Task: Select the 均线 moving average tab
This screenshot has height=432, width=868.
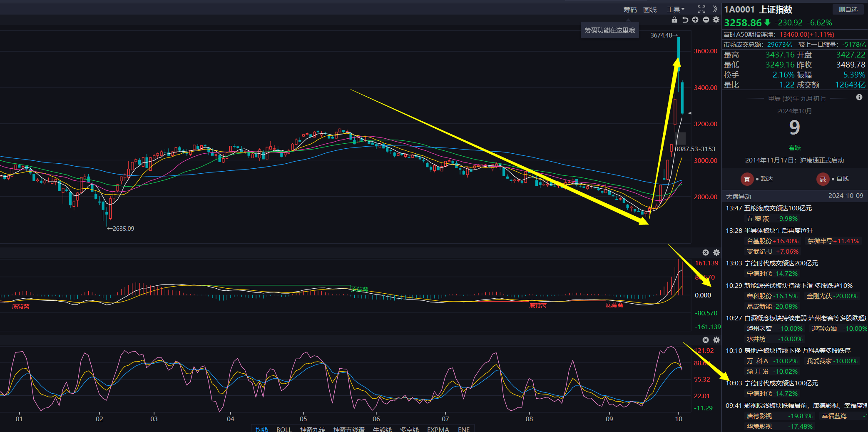Action: [x=261, y=429]
